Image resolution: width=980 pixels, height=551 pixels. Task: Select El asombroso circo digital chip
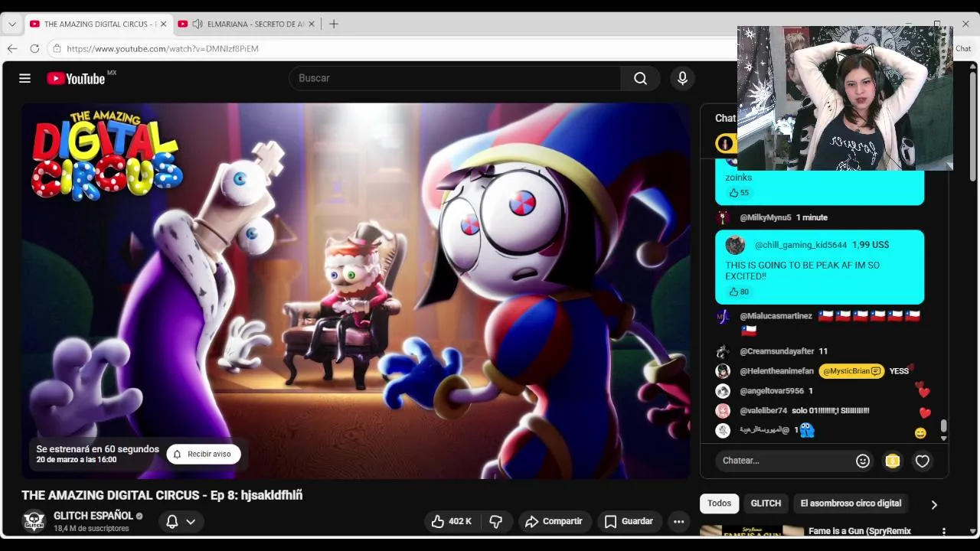tap(851, 503)
